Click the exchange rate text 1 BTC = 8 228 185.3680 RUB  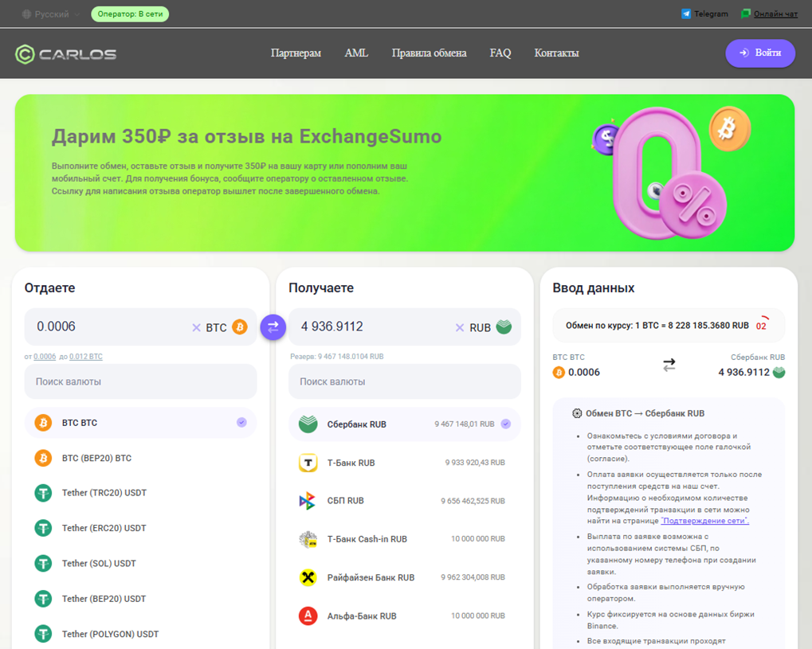click(692, 326)
